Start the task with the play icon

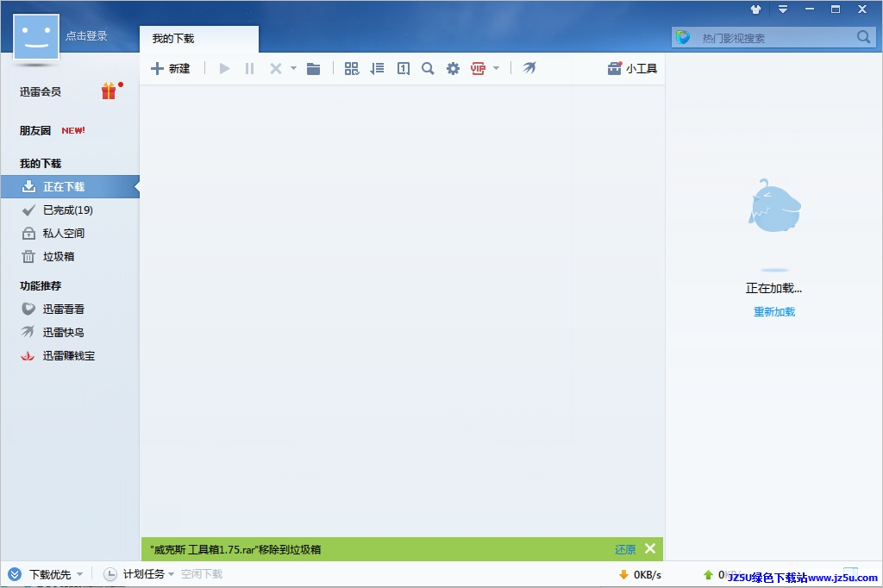click(225, 69)
